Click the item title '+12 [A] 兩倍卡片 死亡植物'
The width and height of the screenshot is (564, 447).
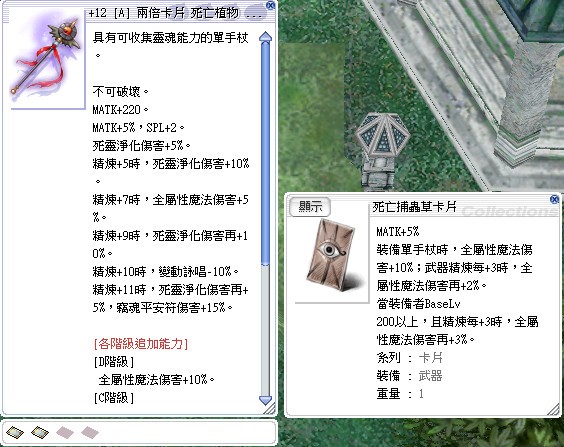tap(164, 13)
